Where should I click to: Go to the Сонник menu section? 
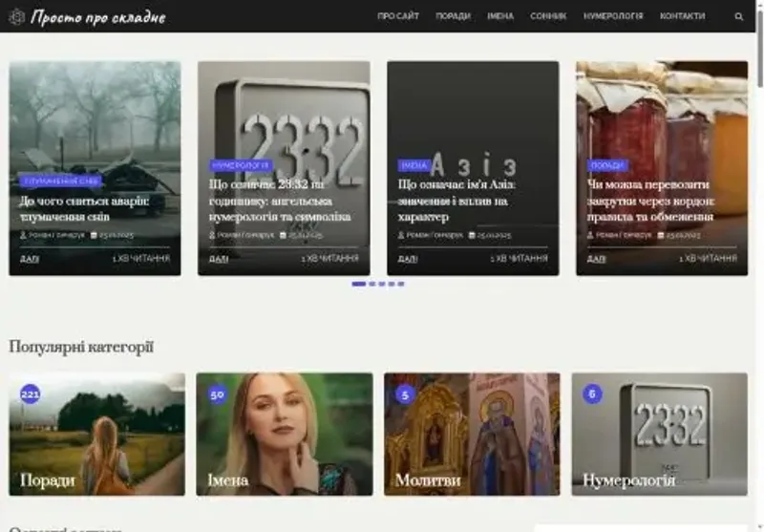(x=548, y=16)
